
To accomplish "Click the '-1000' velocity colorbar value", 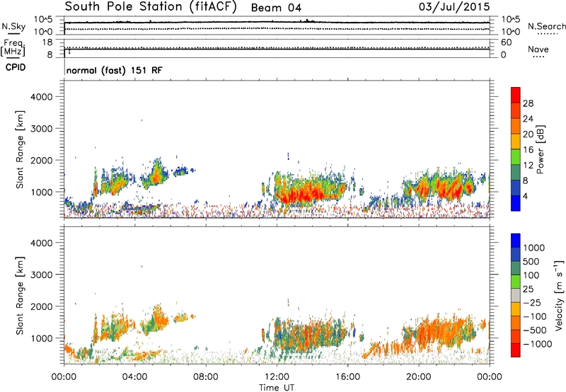I will click(x=537, y=344).
